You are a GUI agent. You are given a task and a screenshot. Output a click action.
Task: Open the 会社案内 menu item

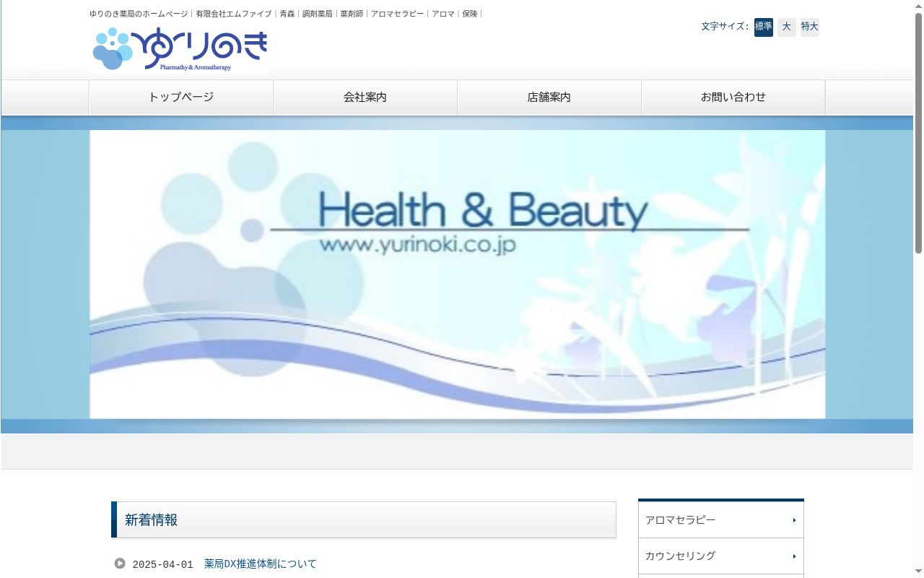coord(365,98)
